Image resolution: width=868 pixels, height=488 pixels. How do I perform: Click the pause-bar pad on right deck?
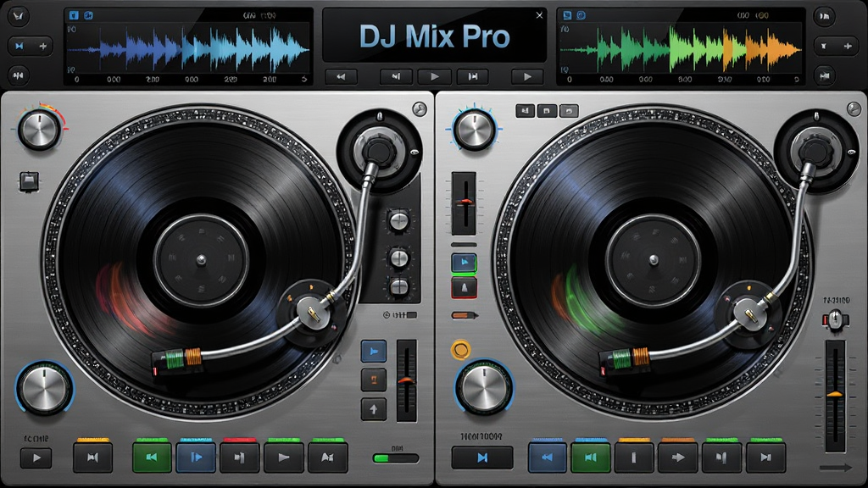click(x=634, y=457)
